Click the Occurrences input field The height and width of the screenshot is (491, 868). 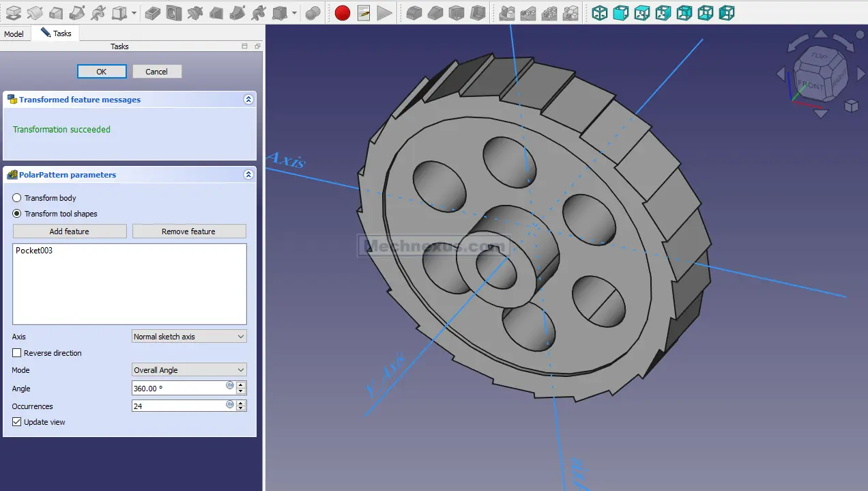tap(177, 406)
